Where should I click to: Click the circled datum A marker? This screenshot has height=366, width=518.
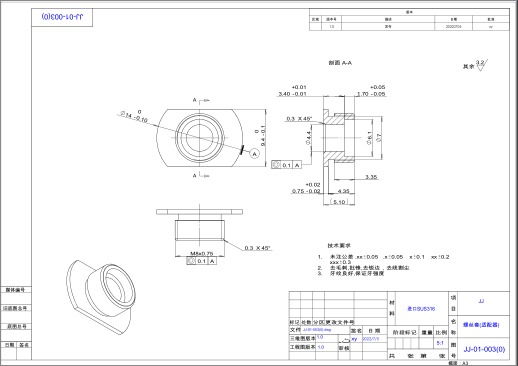(255, 154)
